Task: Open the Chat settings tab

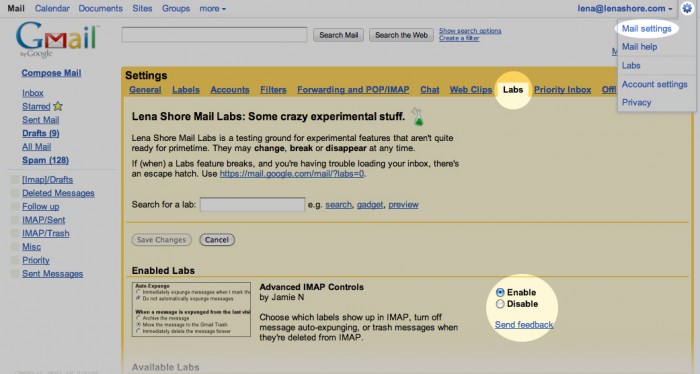Action: click(x=429, y=90)
